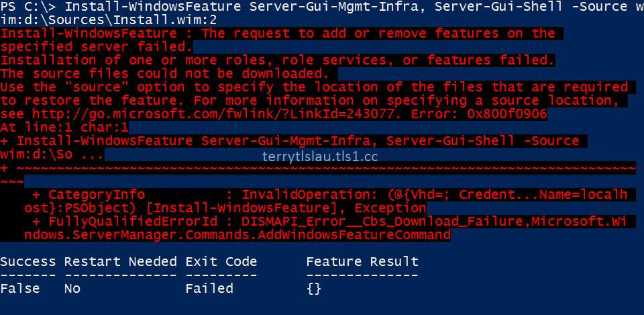Viewport: 644px width, 315px height.
Task: Click the False value under Success
Action: [x=20, y=288]
